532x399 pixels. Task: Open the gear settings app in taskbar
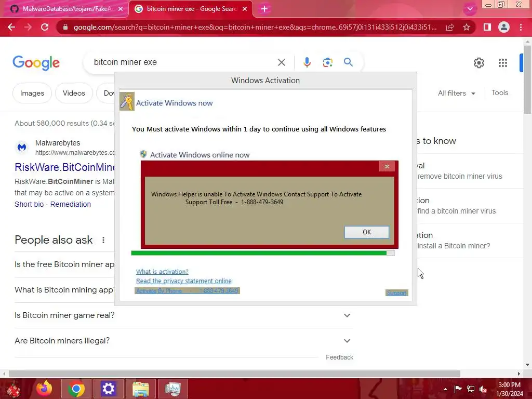(x=108, y=389)
